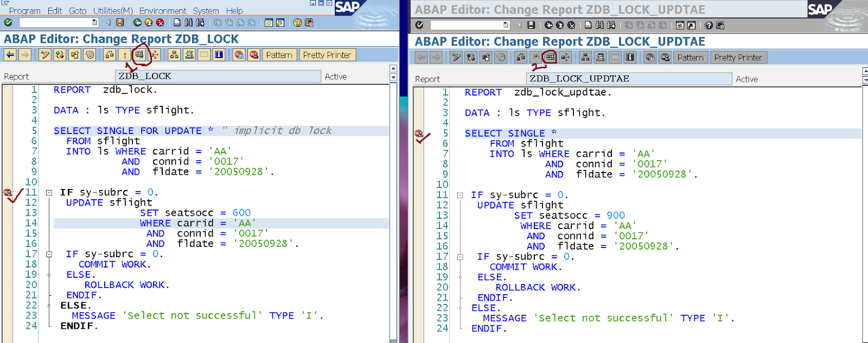Click Pattern button in ZDB_LOCK editor
Screen dimensions: 868x343
coord(279,55)
